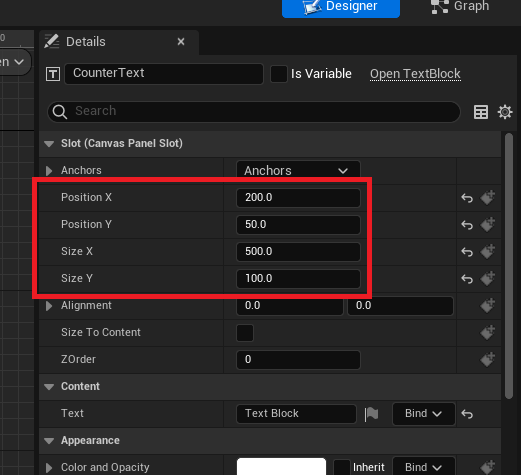Enable the Is Variable checkbox
Image resolution: width=521 pixels, height=475 pixels.
[279, 74]
